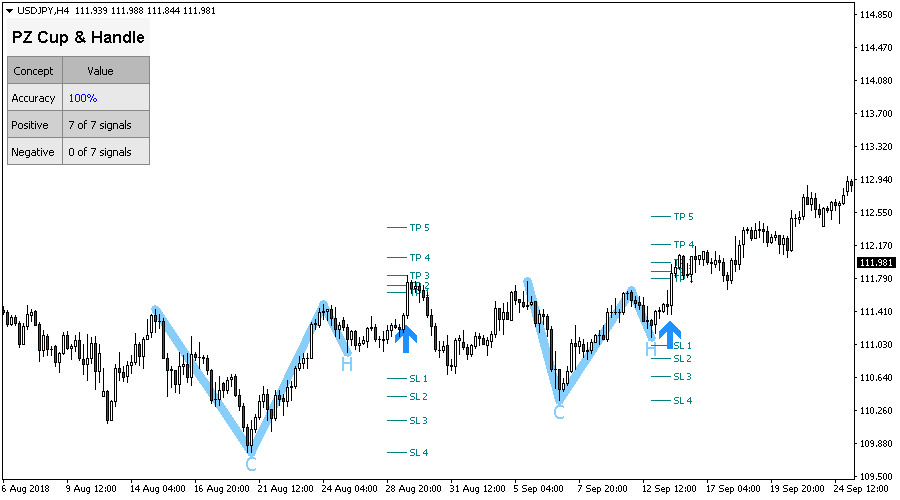Click the blue 100% accuracy value
The height and width of the screenshot is (500, 900).
83,98
